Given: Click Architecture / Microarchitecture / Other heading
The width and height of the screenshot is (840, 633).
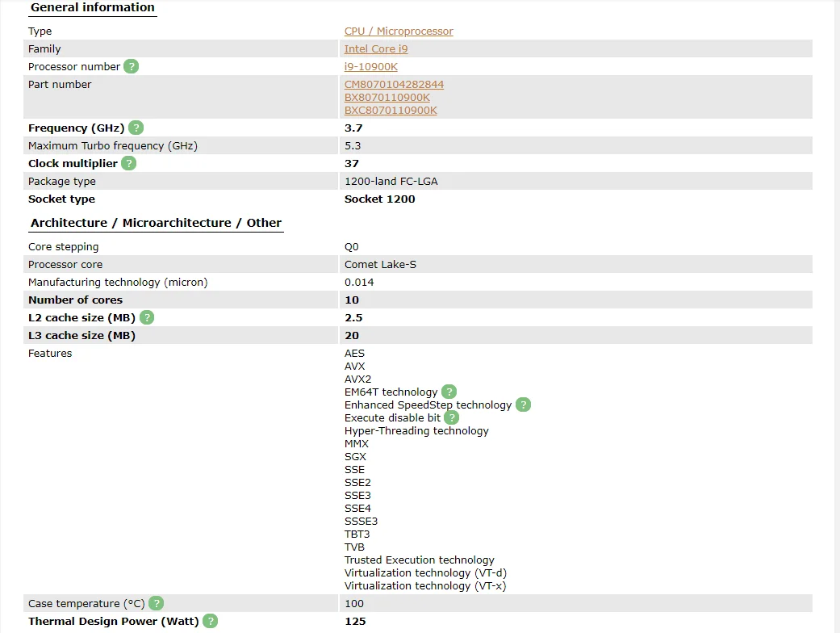Looking at the screenshot, I should point(156,223).
